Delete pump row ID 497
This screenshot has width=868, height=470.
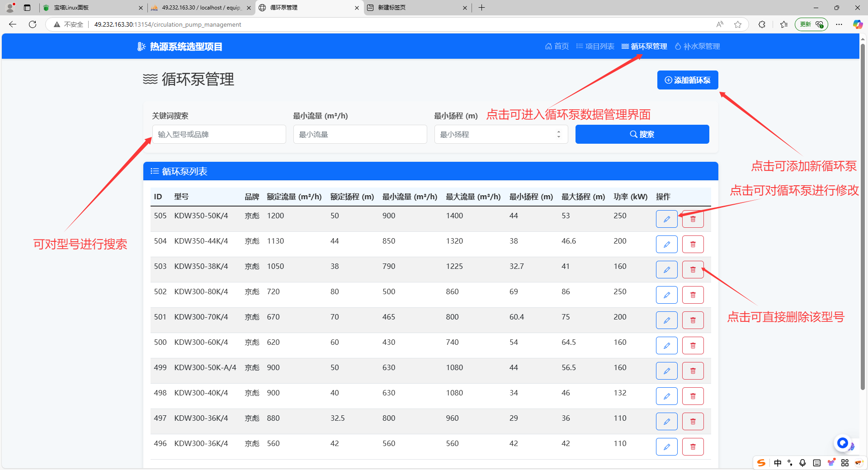(x=693, y=422)
